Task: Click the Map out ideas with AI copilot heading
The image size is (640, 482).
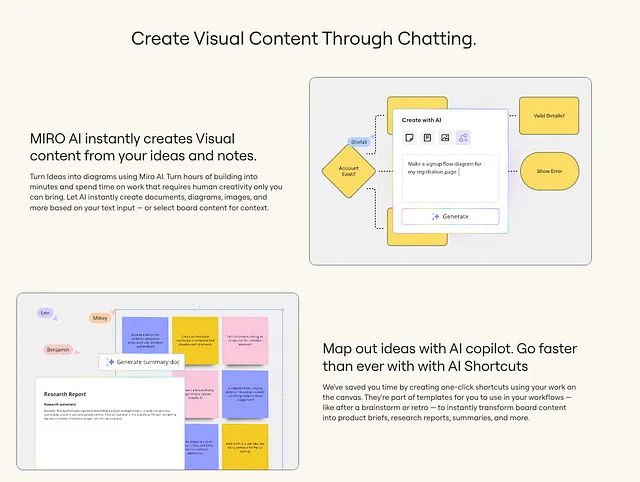Action: [450, 357]
